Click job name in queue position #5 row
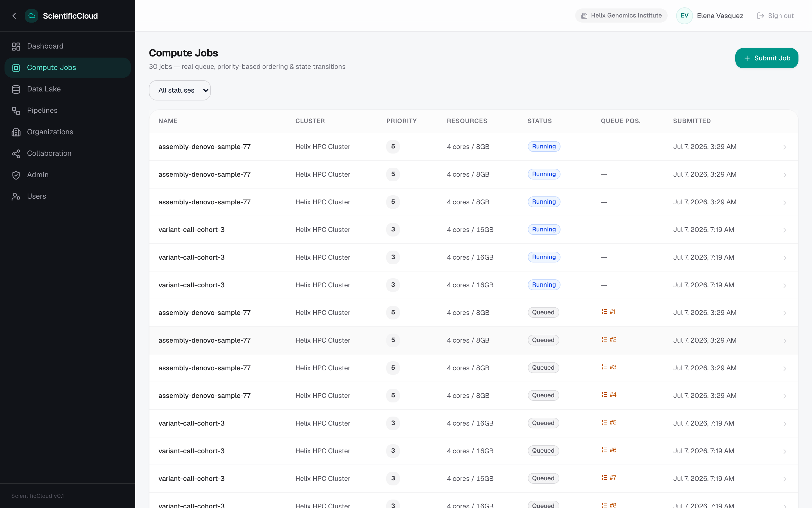The height and width of the screenshot is (508, 812). point(191,423)
